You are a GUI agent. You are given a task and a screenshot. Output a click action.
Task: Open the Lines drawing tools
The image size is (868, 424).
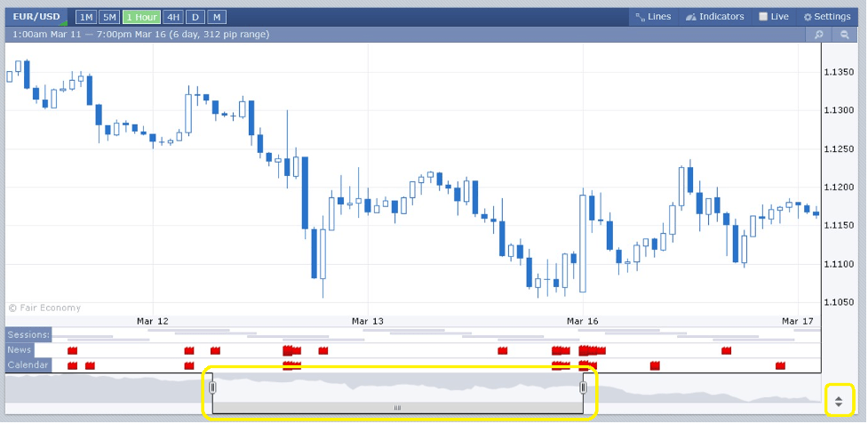click(653, 17)
